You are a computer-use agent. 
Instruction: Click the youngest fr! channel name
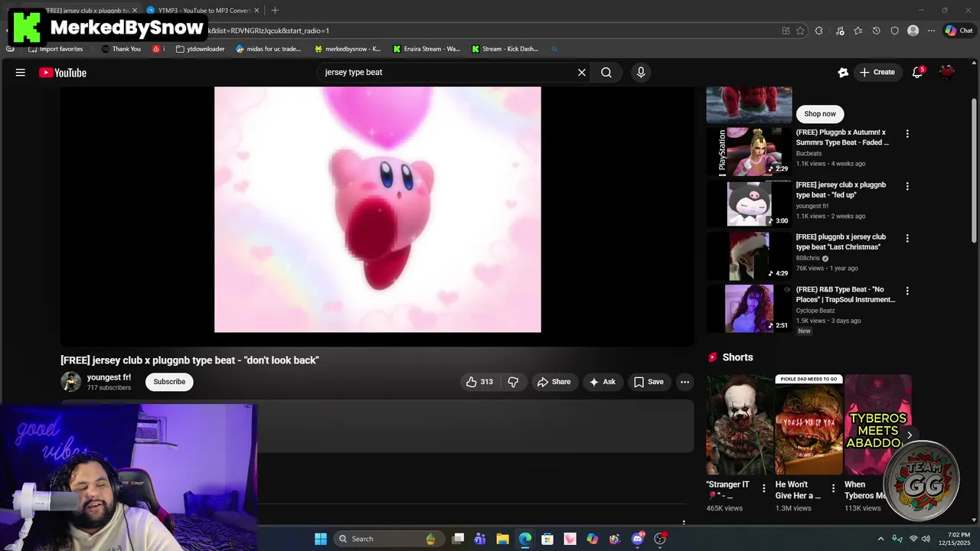point(109,377)
